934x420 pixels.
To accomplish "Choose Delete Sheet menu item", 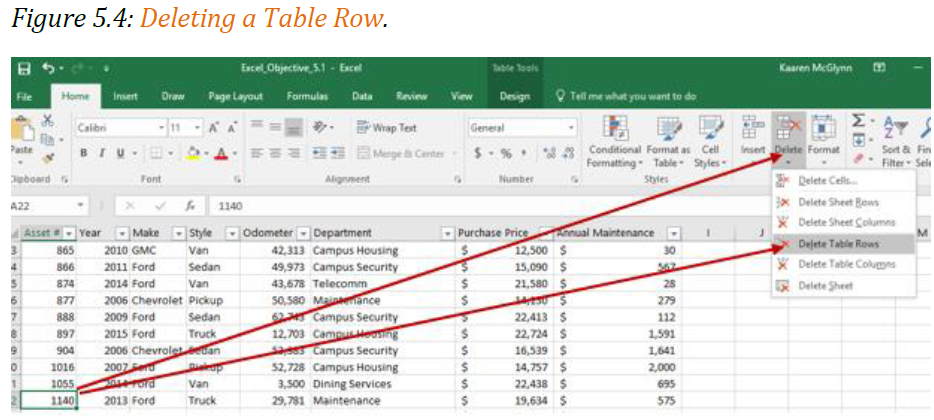I will coord(843,285).
